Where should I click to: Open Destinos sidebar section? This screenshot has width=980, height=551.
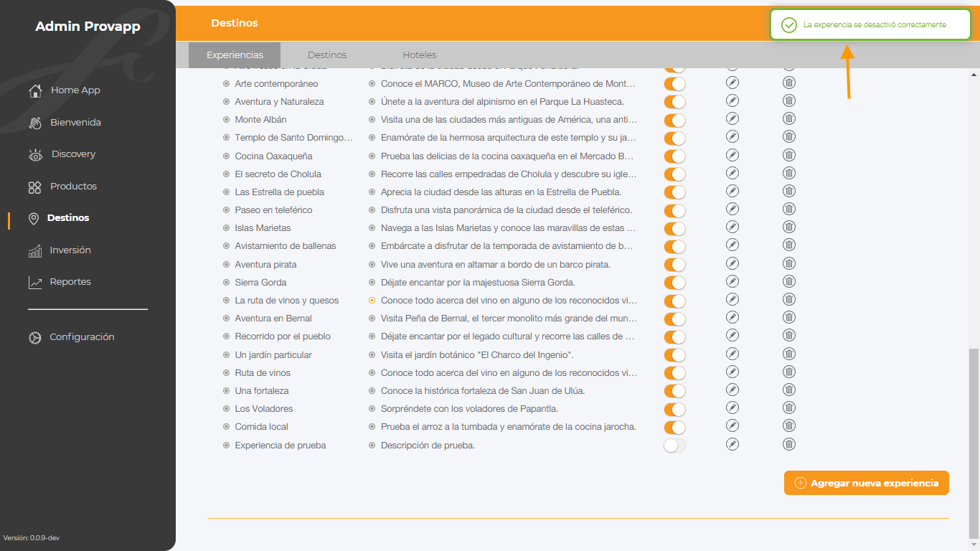[x=68, y=218]
